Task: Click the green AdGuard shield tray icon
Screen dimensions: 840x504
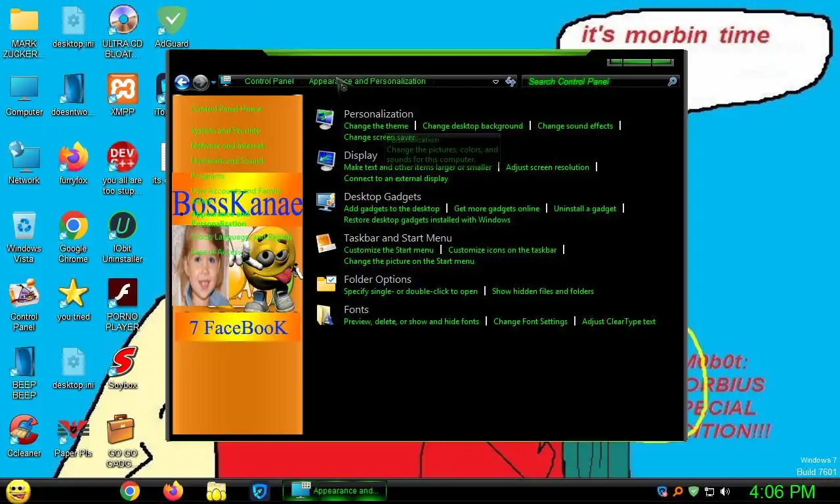Action: coord(694,491)
